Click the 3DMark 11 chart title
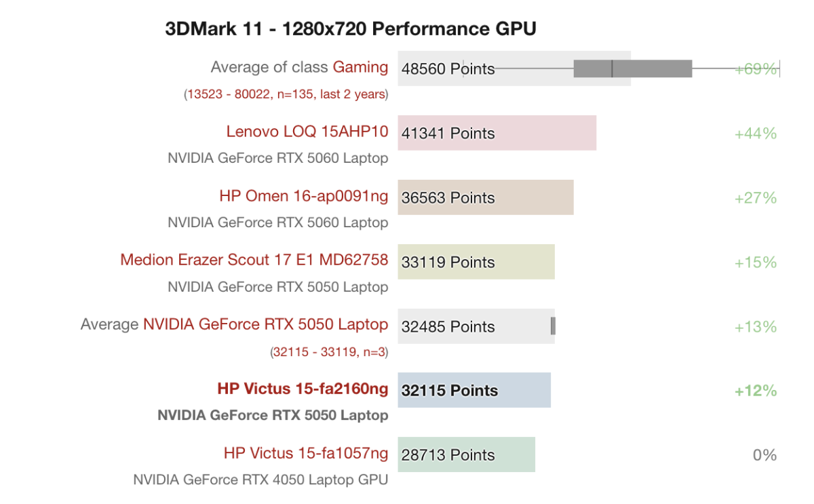The height and width of the screenshot is (504, 814). pyautogui.click(x=351, y=29)
